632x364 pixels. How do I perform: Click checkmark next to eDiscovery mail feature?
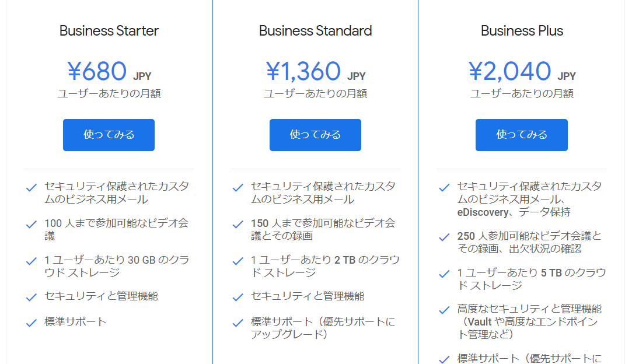tap(444, 188)
